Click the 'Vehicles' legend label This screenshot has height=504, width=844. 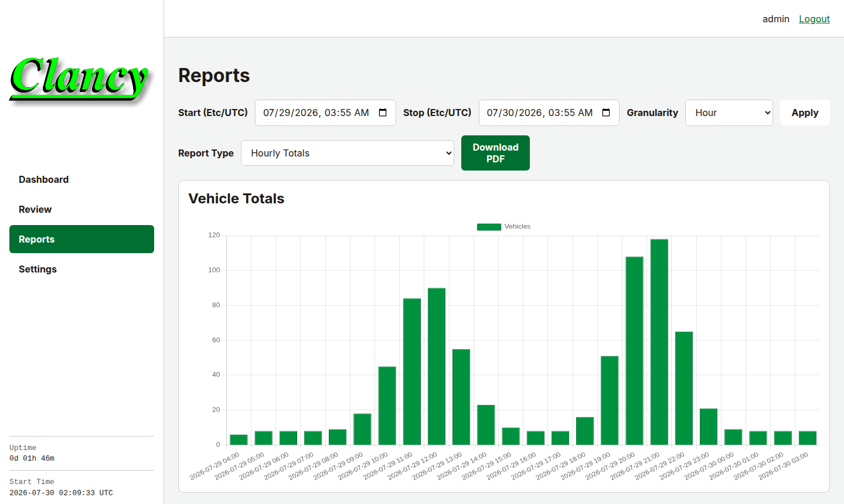point(518,227)
